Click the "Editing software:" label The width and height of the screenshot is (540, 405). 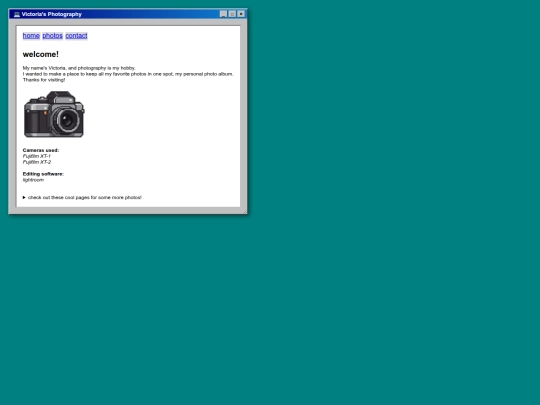43,174
